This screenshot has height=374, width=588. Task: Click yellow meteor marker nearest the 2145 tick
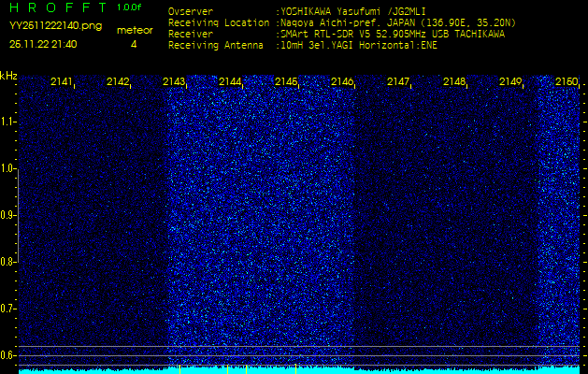click(x=296, y=369)
